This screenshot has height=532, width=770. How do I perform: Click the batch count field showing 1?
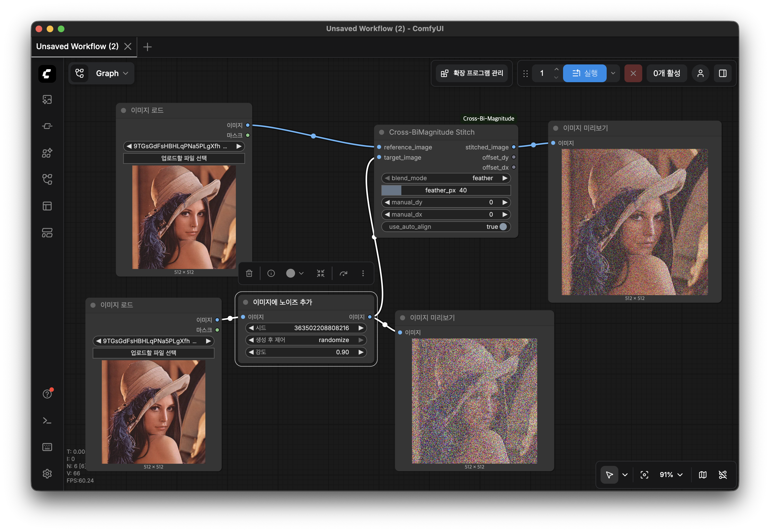(x=542, y=73)
